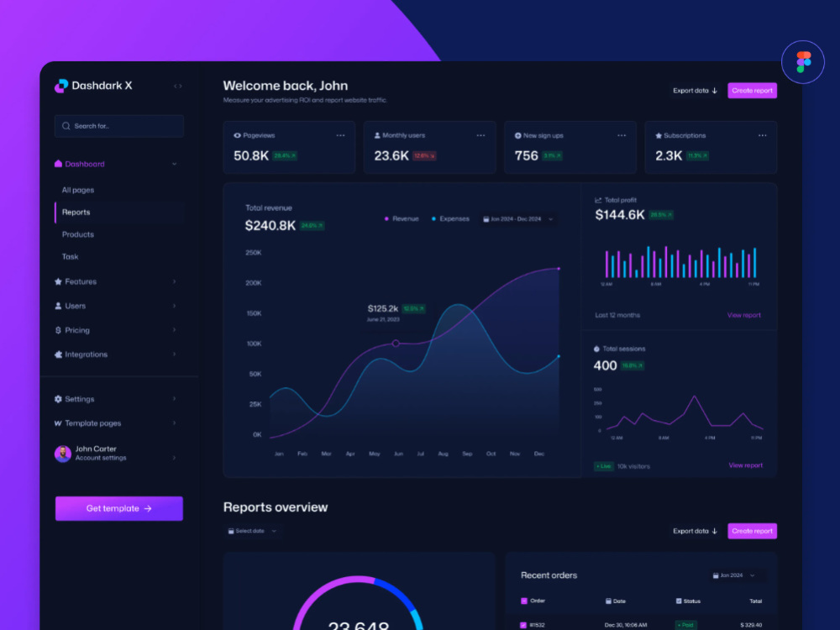Open Pageviews card three-dot menu
The width and height of the screenshot is (840, 630).
[x=340, y=135]
